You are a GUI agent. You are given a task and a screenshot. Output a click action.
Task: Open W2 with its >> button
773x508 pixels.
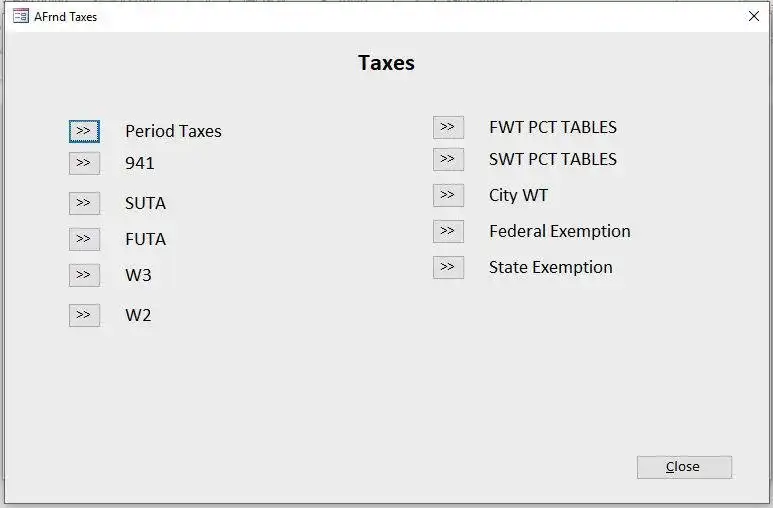(x=84, y=315)
